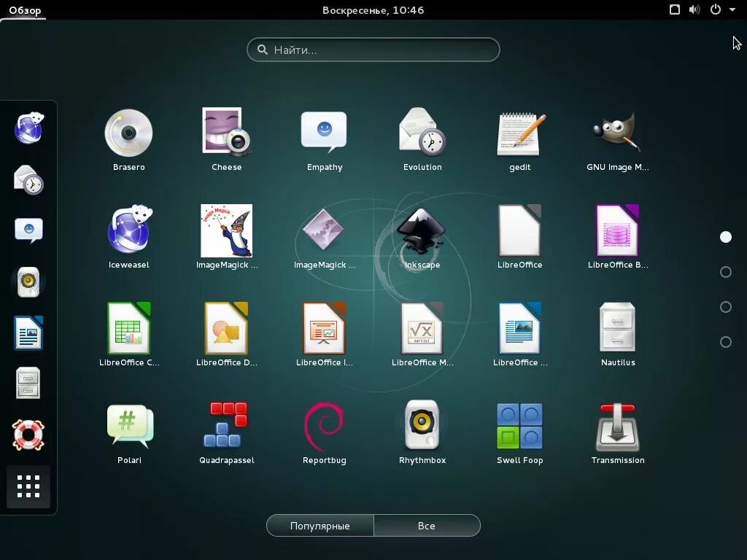Switch to the Популярные apps view

[320, 526]
